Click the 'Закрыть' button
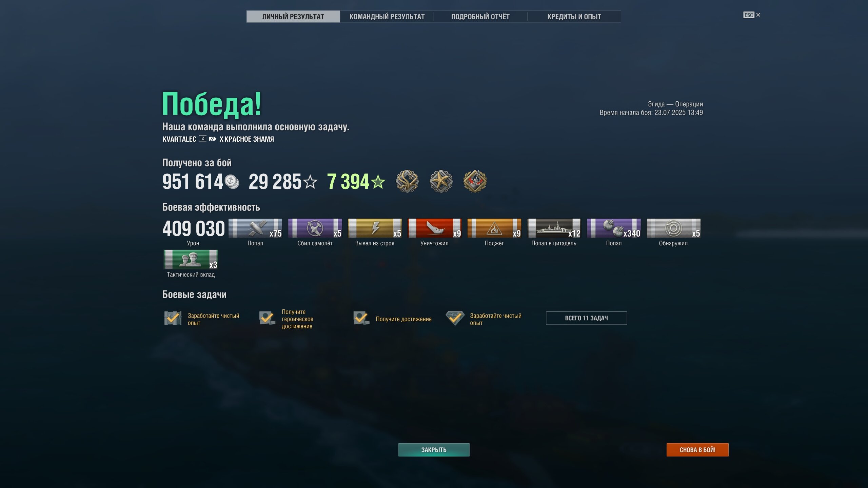 coord(434,450)
